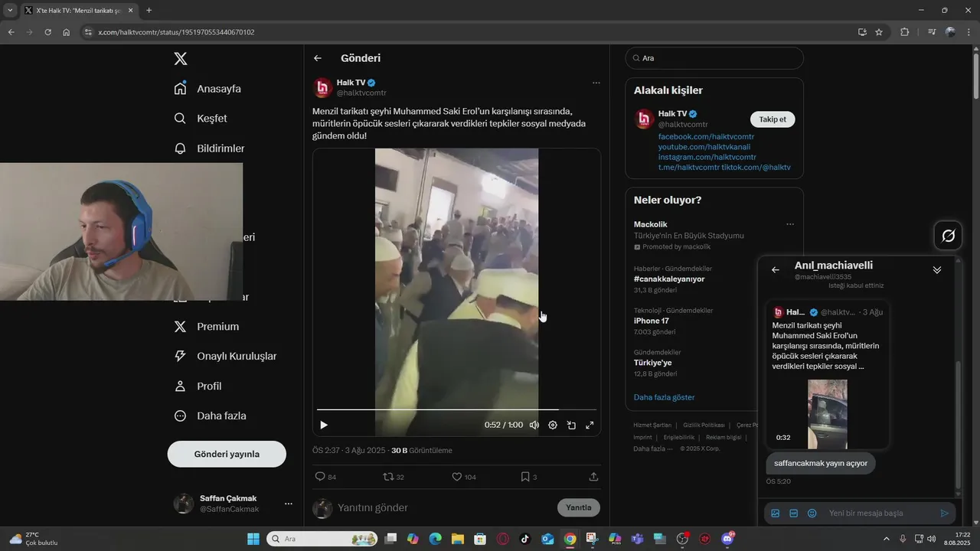
Task: Send the message with the arrow icon
Action: [x=944, y=514]
